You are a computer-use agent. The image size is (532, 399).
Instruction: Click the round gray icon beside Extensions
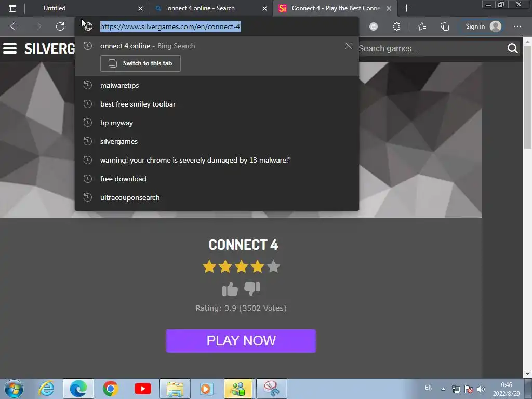pos(374,26)
